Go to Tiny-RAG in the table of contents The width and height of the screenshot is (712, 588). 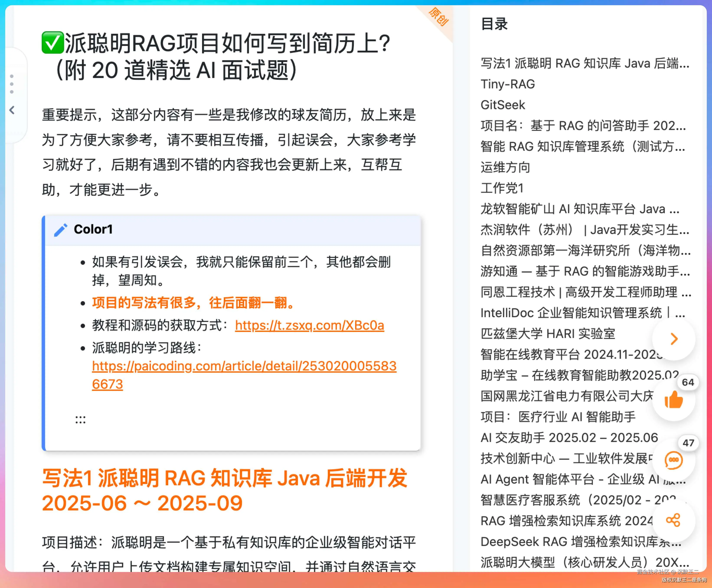[508, 84]
